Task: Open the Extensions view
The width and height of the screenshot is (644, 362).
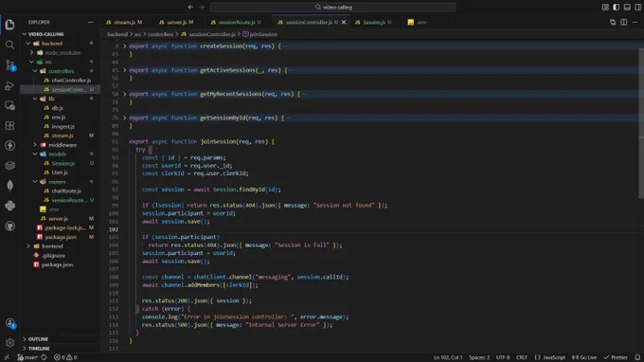Action: pos(9,125)
